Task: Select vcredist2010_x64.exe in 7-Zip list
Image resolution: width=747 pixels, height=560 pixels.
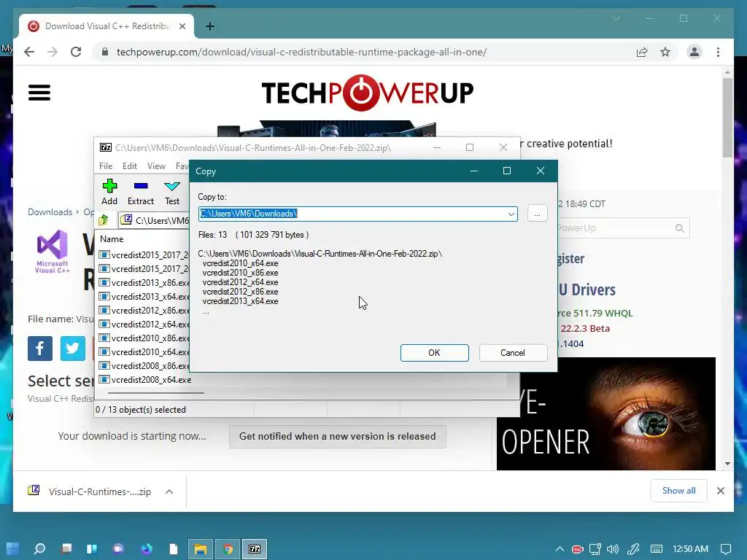Action: [144, 352]
